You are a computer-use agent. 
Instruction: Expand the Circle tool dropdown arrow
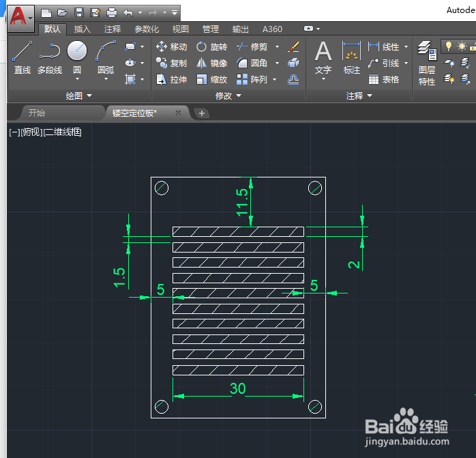pyautogui.click(x=77, y=79)
